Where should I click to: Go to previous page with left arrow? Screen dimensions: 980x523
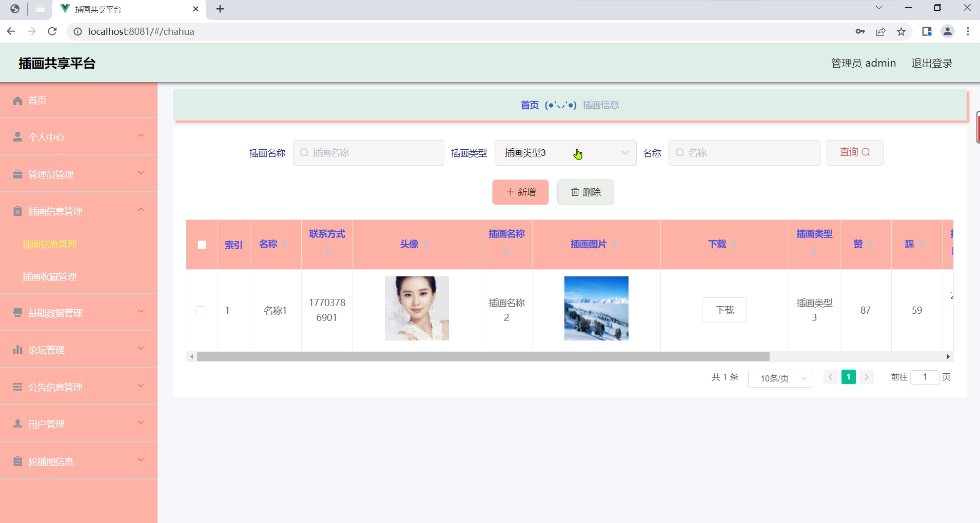point(831,377)
